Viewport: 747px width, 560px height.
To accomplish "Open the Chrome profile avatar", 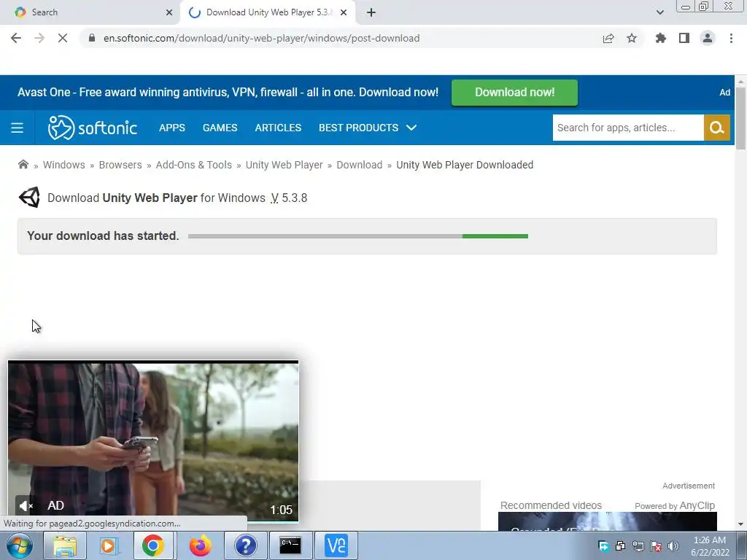I will pyautogui.click(x=708, y=38).
